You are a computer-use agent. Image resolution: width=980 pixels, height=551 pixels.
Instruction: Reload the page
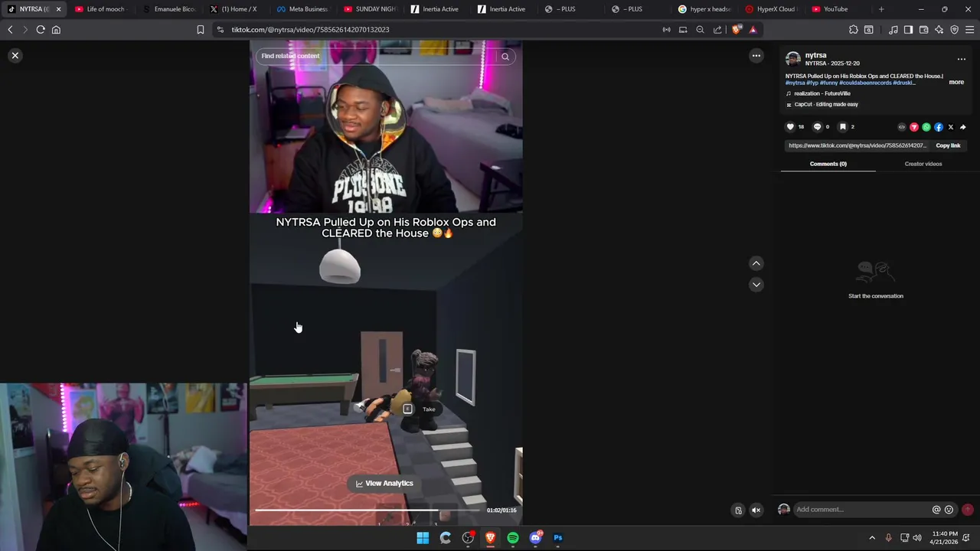tap(41, 29)
